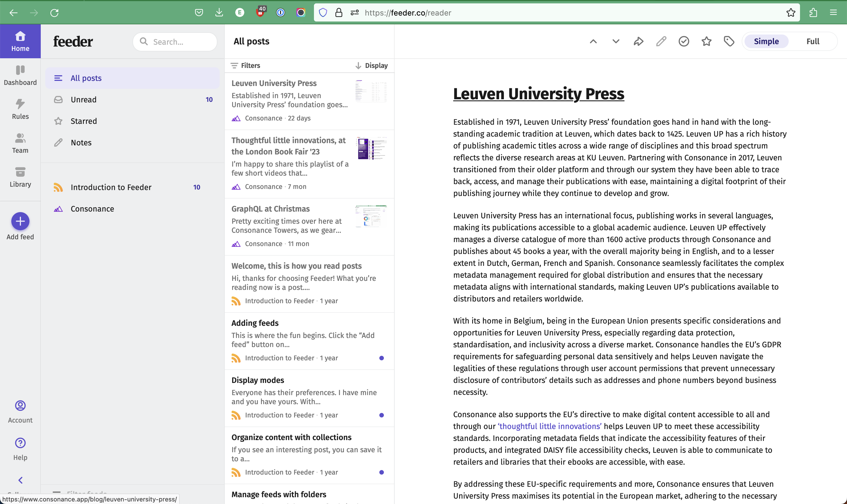Open the Filters options
Image resolution: width=847 pixels, height=504 pixels.
245,66
